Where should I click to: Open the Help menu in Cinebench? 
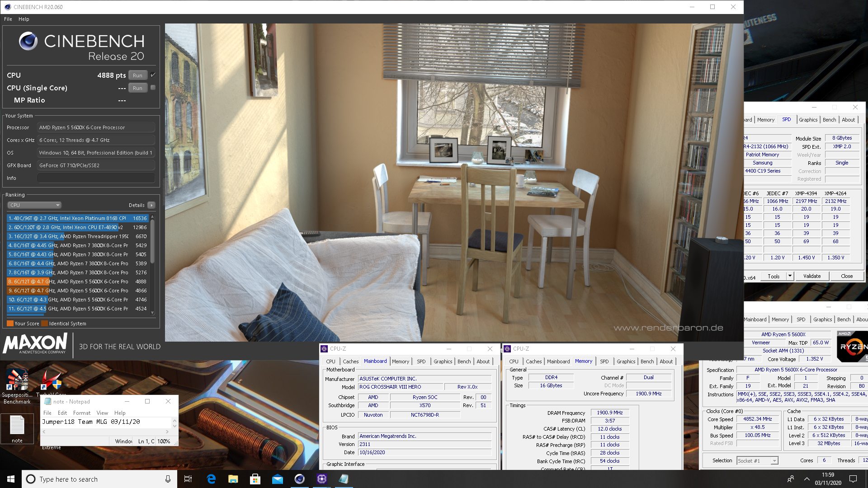pyautogui.click(x=24, y=19)
